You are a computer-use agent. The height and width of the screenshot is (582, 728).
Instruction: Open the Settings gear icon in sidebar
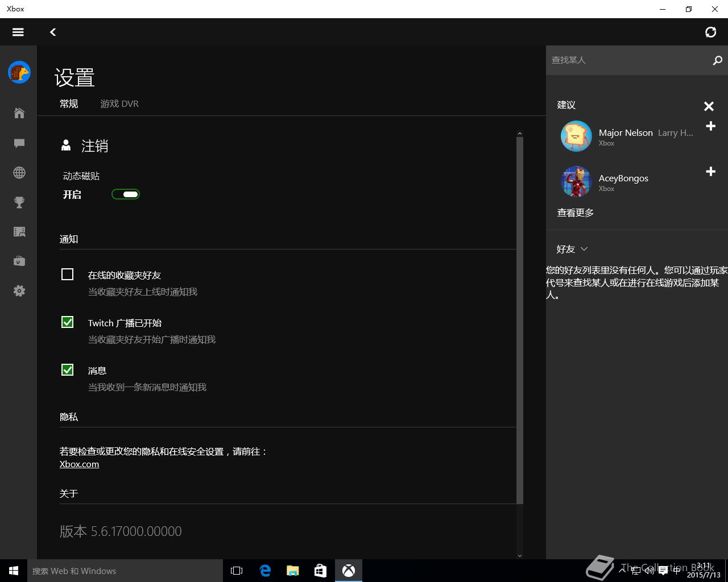(x=19, y=291)
